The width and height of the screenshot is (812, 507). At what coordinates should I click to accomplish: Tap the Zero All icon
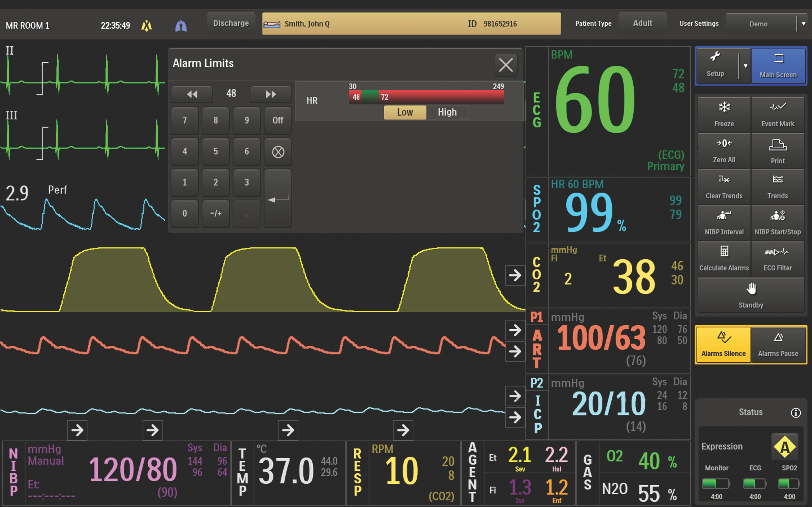[724, 151]
